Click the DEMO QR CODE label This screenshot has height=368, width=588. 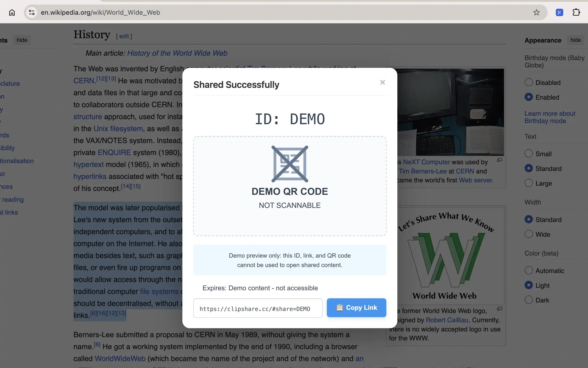pyautogui.click(x=290, y=192)
